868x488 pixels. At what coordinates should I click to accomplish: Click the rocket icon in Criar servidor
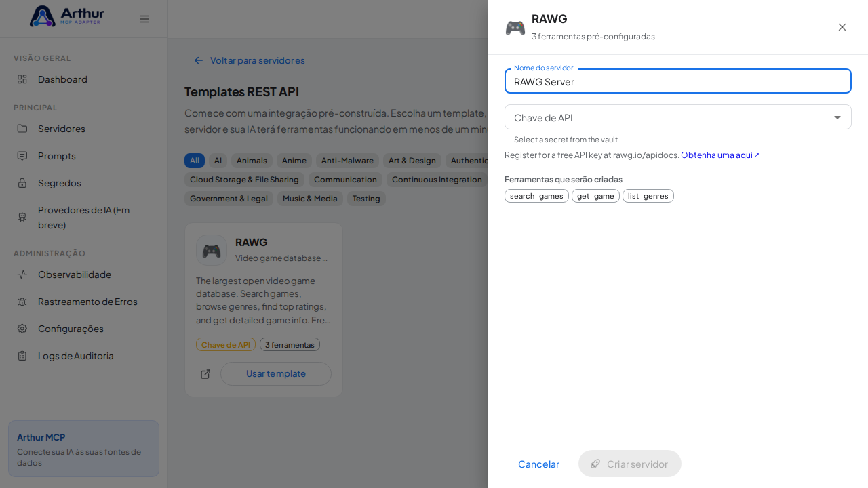595,464
